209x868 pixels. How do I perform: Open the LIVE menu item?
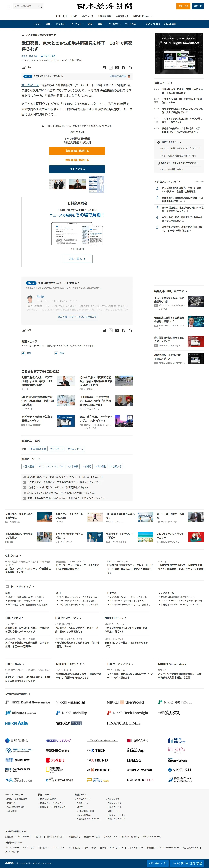(74, 16)
